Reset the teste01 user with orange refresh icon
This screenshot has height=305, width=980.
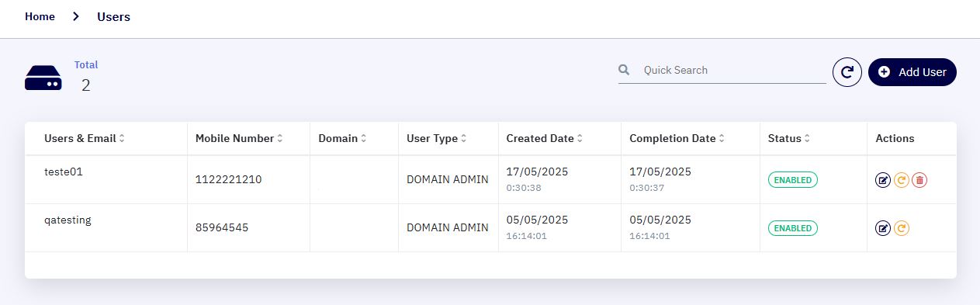[x=901, y=180]
